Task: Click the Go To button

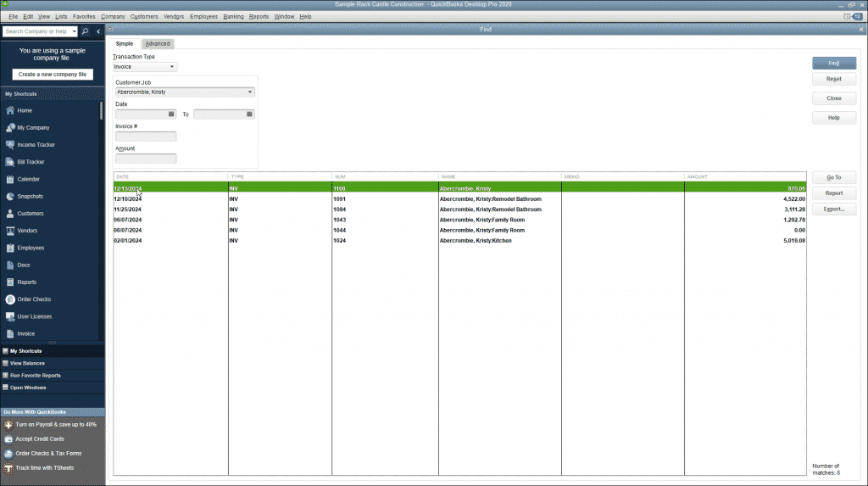Action: point(834,177)
